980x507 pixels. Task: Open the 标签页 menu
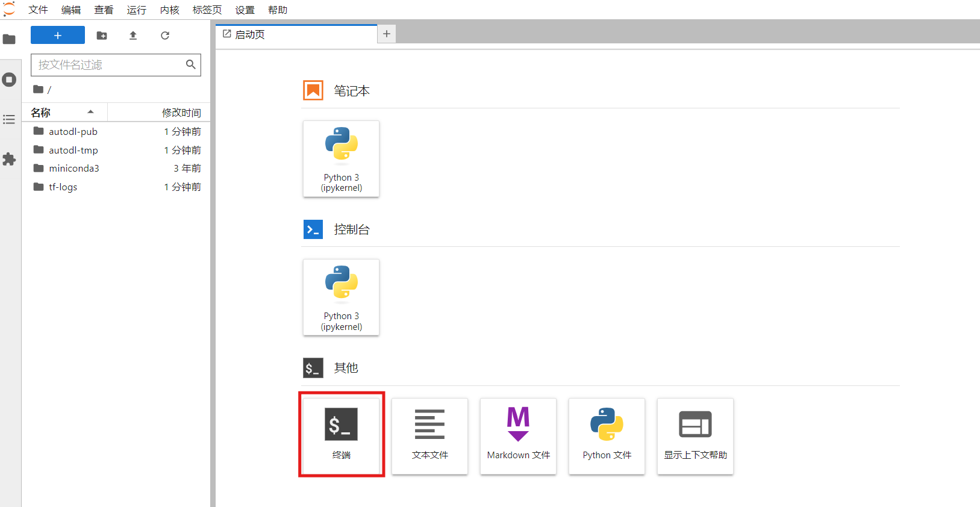click(x=207, y=10)
